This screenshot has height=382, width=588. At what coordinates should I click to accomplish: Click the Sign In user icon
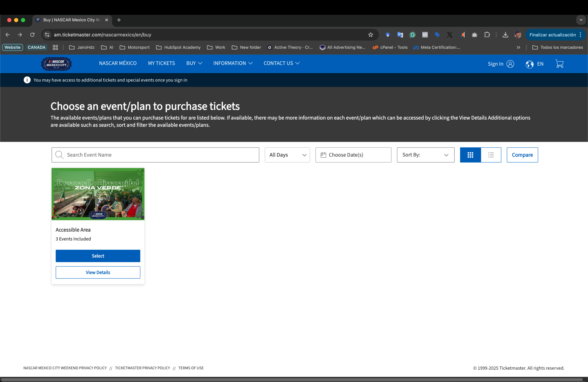tap(510, 64)
